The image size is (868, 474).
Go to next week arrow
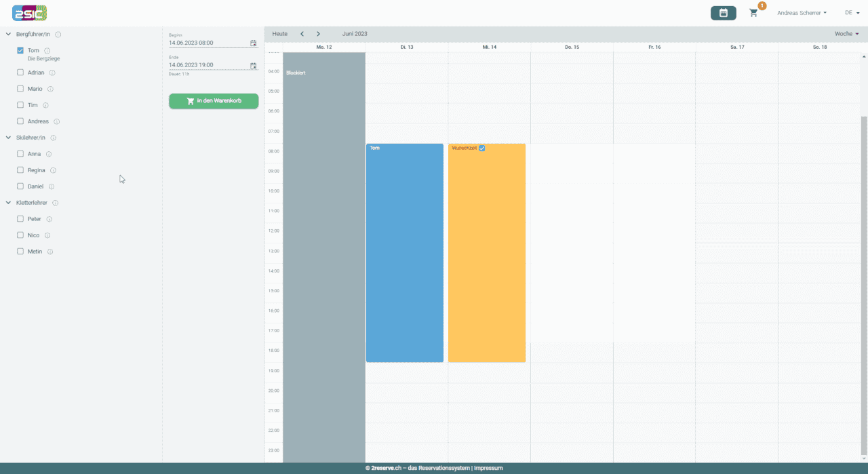[x=318, y=34]
